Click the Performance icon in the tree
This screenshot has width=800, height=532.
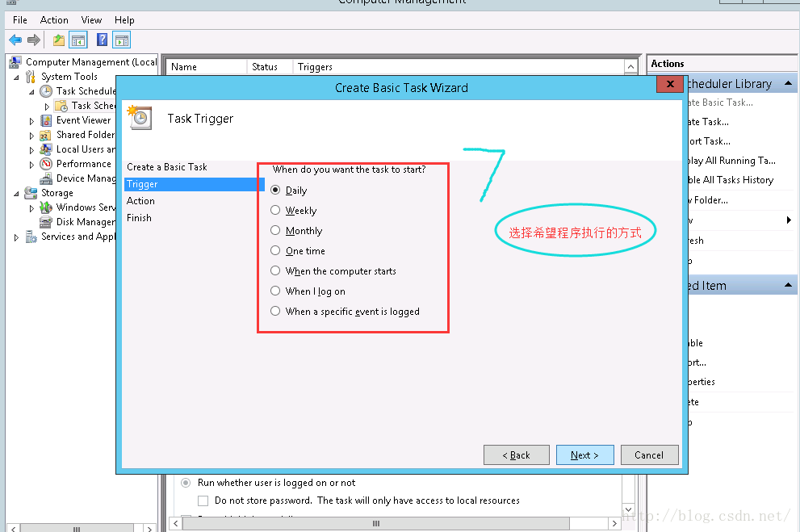[x=46, y=164]
